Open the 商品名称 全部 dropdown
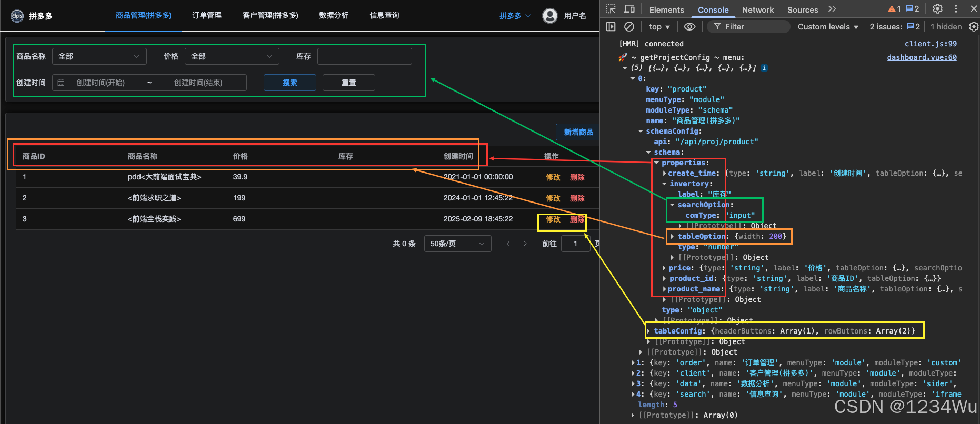 99,56
